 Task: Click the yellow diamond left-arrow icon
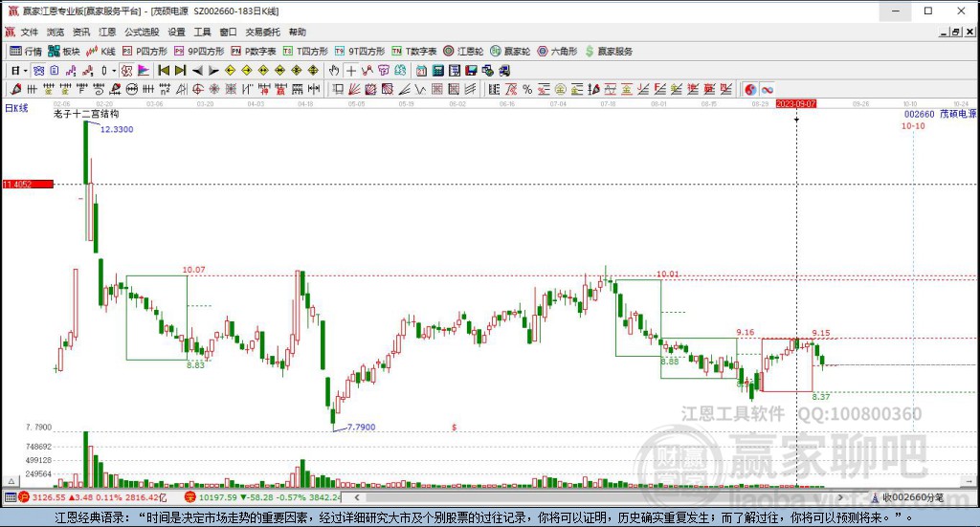[x=230, y=71]
